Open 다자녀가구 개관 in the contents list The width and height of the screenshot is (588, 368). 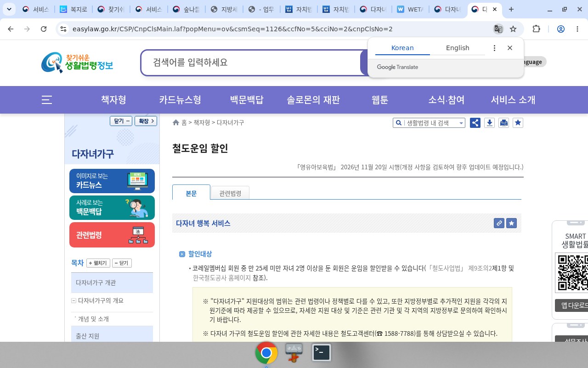point(112,282)
